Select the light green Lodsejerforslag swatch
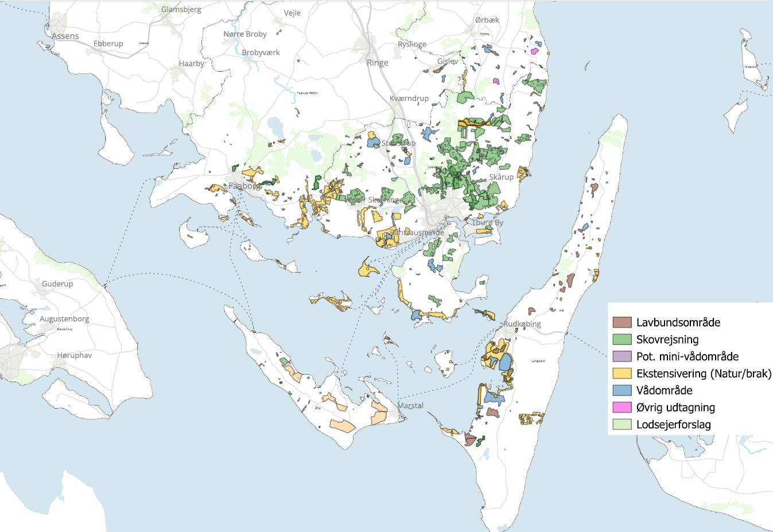This screenshot has width=773, height=532. [622, 425]
